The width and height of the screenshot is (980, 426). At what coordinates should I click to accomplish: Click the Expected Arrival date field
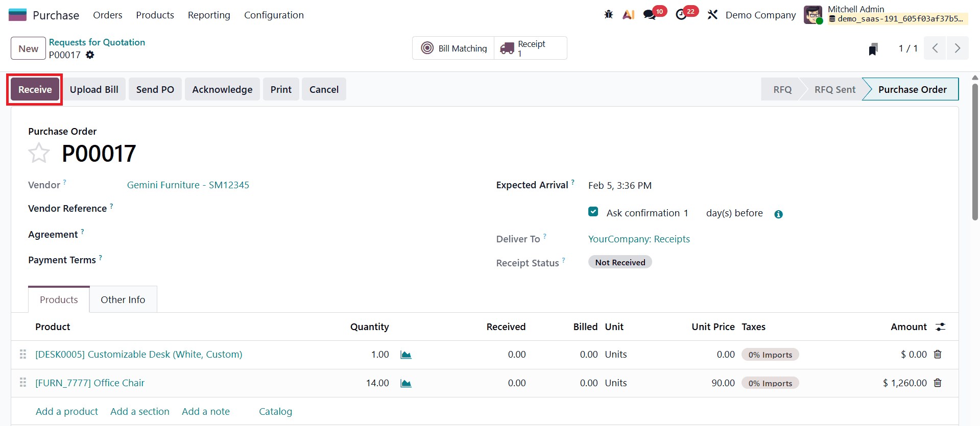619,185
